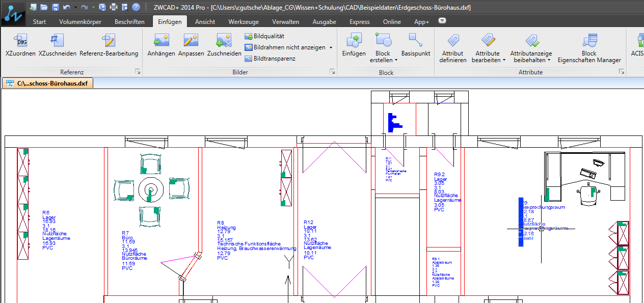This screenshot has width=644, height=303.
Task: Toggle Bildqualität setting
Action: 264,36
